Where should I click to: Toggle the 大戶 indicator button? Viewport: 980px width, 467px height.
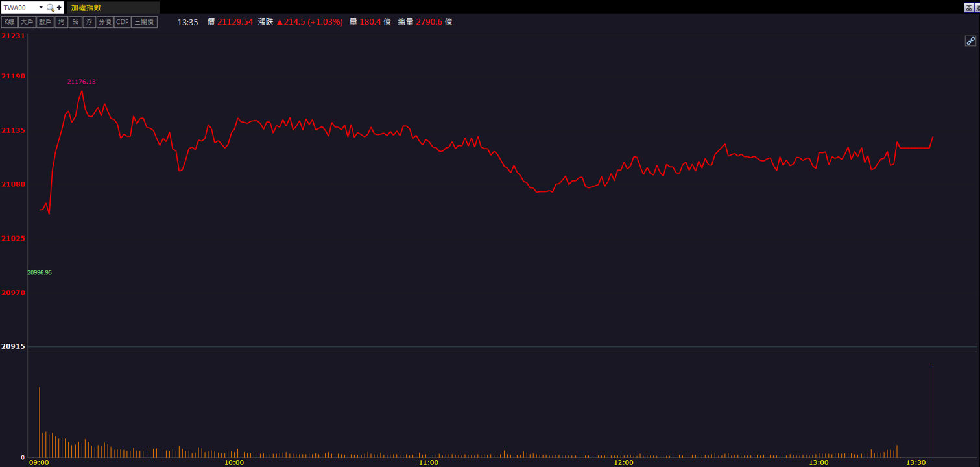(x=27, y=22)
